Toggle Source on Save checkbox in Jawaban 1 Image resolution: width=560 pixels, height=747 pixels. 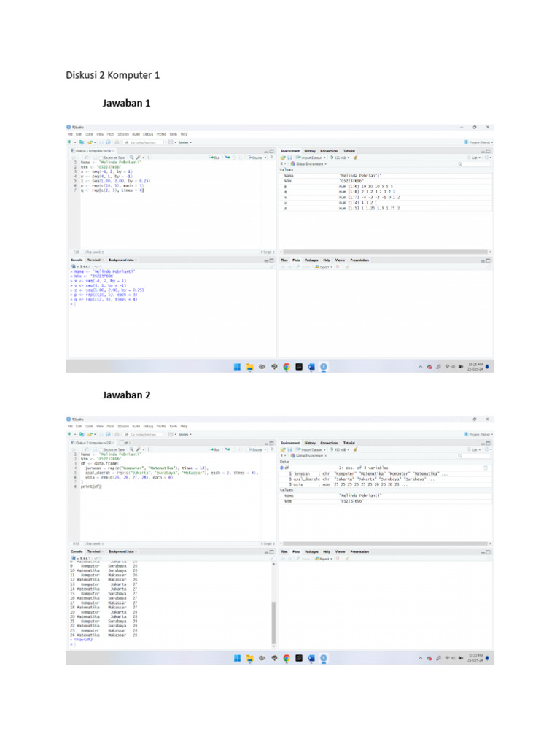pos(101,158)
